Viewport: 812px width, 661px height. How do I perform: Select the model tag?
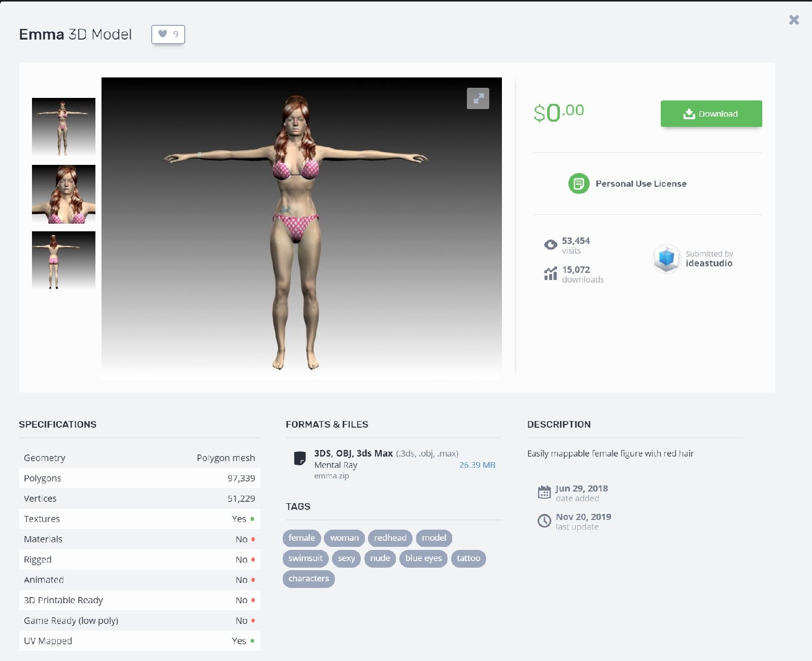point(434,538)
